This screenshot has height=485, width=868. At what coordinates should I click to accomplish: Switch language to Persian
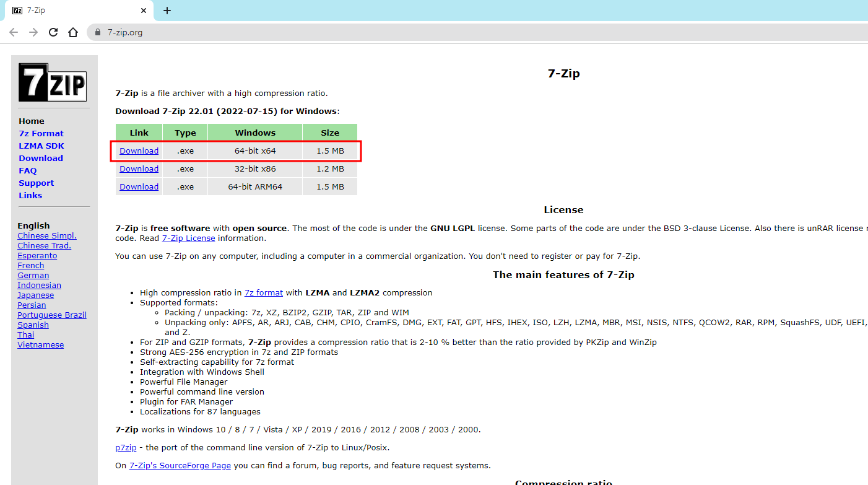pyautogui.click(x=32, y=305)
